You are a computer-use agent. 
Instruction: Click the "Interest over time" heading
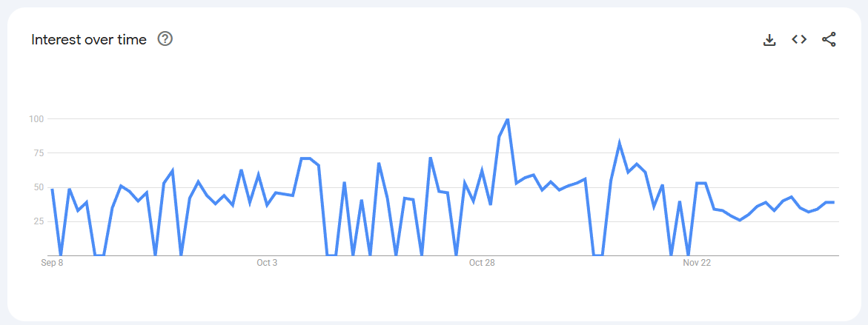coord(89,40)
